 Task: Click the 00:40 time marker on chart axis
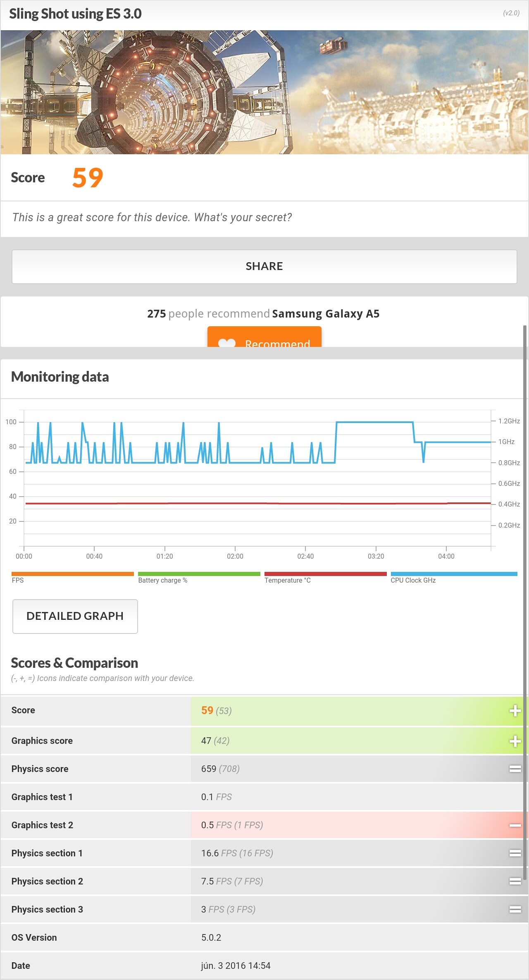tap(94, 556)
